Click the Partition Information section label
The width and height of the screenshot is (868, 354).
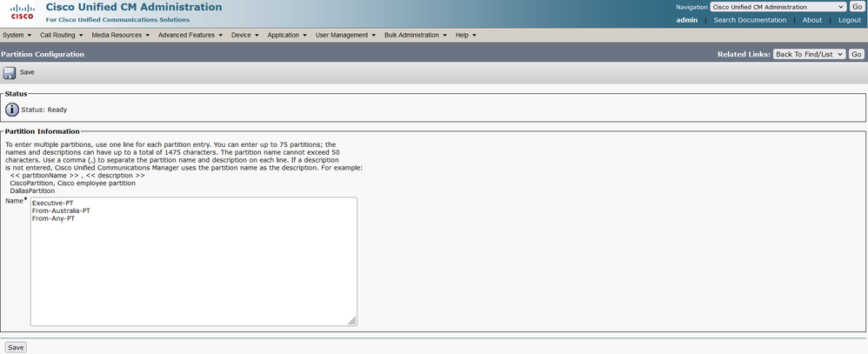click(43, 131)
